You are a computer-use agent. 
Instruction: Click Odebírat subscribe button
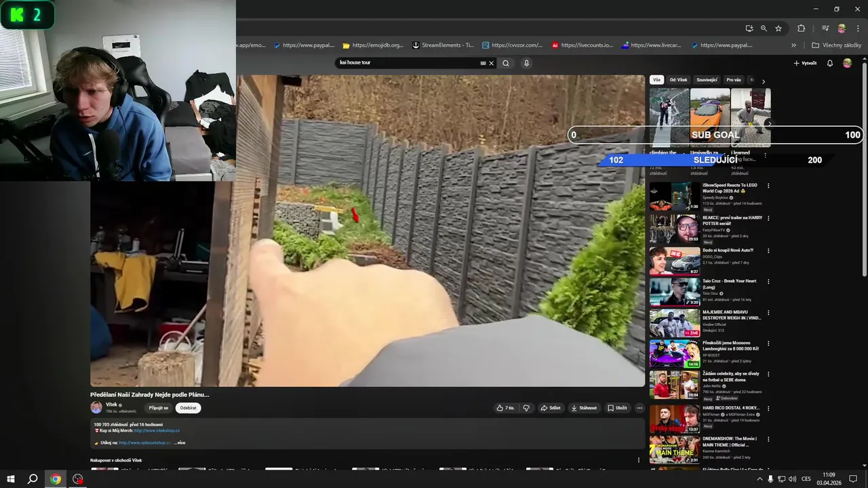[189, 408]
